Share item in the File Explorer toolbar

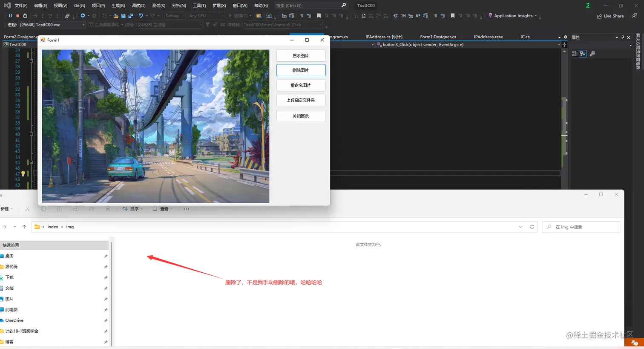(x=92, y=209)
